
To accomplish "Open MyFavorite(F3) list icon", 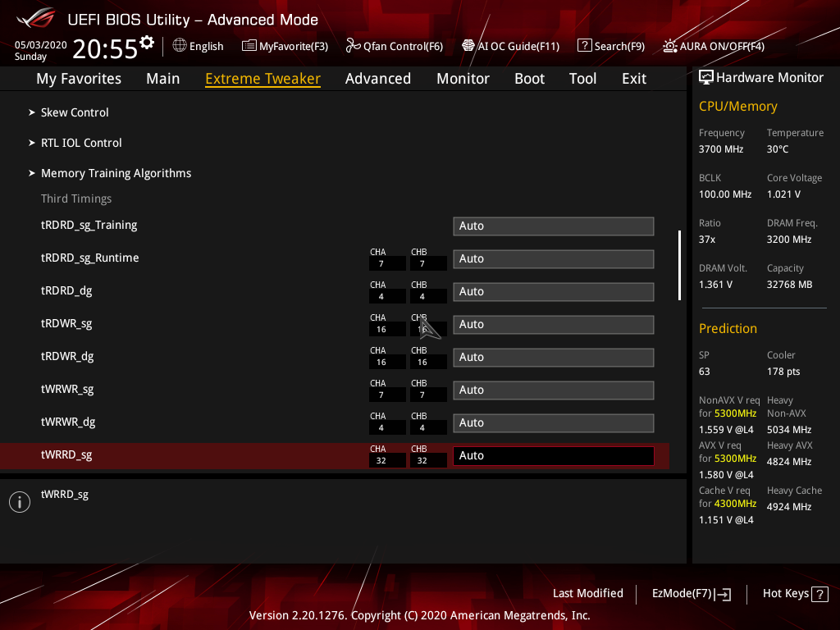I will pos(249,46).
